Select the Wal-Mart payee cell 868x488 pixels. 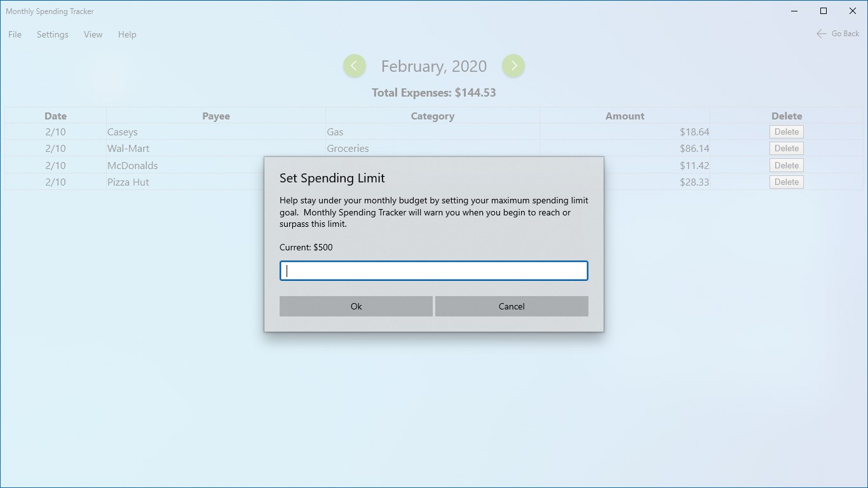(216, 149)
